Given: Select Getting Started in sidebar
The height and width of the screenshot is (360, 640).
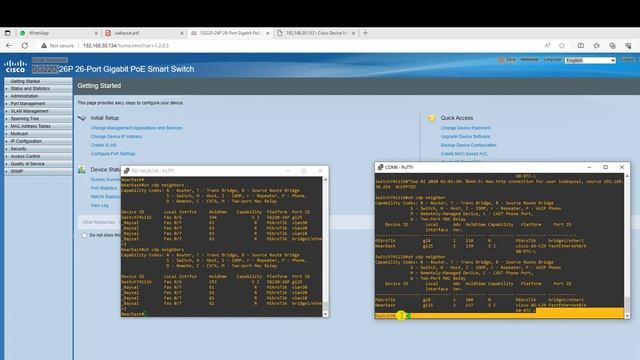Looking at the screenshot, I should [x=38, y=81].
